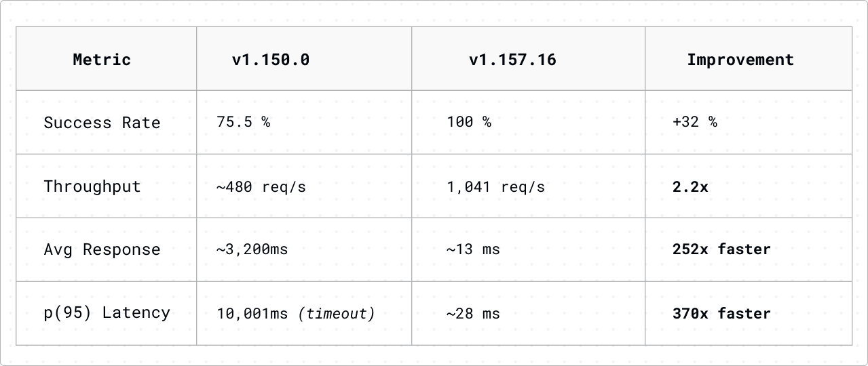Click the ~480 req/s cell
This screenshot has width=868, height=366.
pyautogui.click(x=261, y=186)
